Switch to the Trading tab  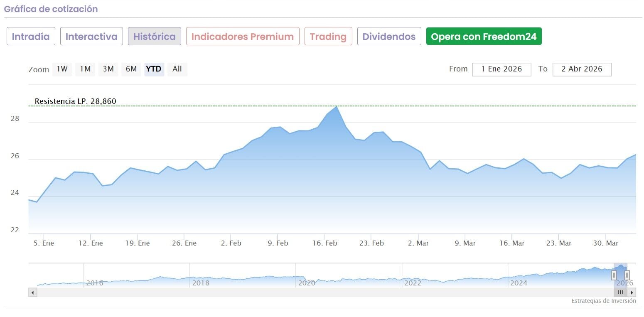[328, 37]
